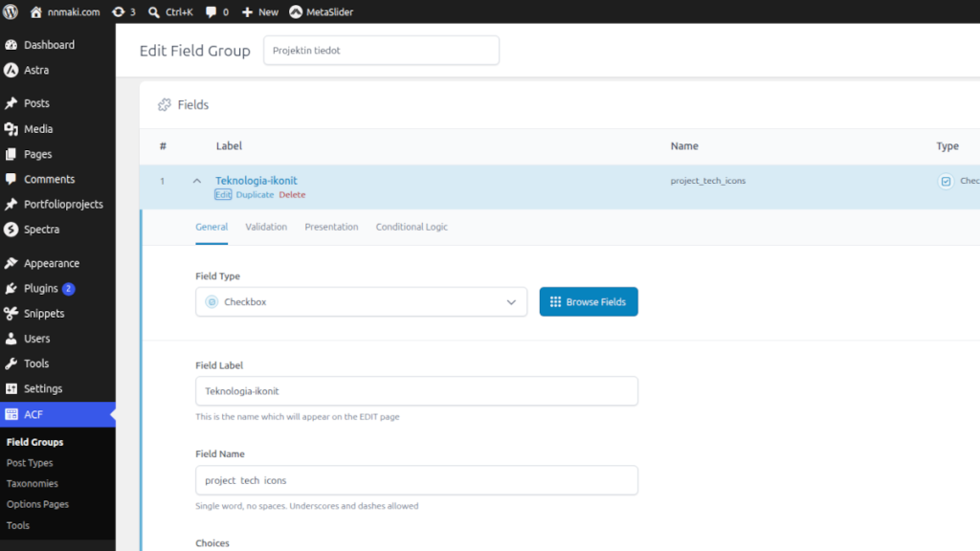Open Field Groups submenu item

[35, 442]
